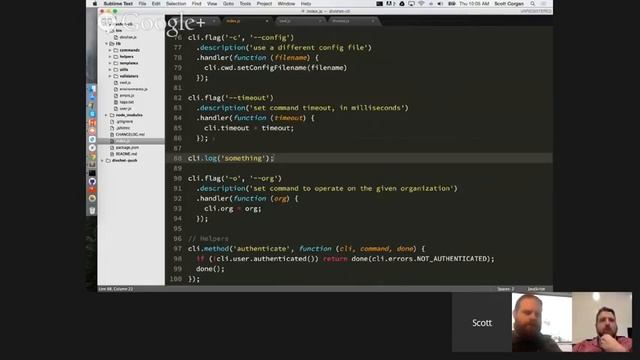This screenshot has width=640, height=360.
Task: Expand the helpers folder
Action: tap(110, 57)
